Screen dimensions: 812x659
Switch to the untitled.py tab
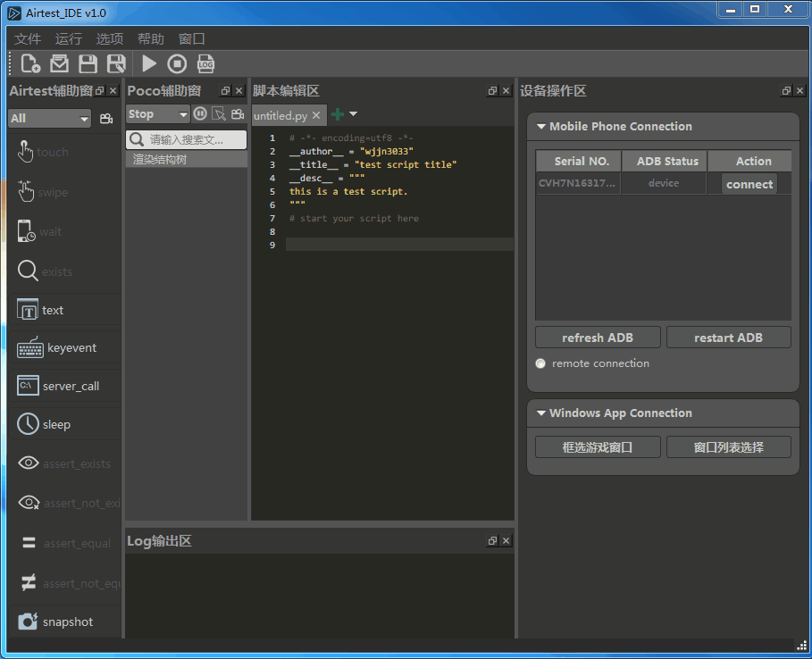point(280,115)
